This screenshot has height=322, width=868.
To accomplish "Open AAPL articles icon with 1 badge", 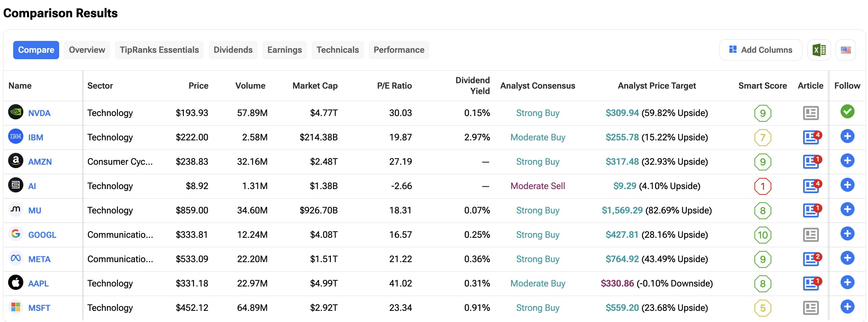I will coord(812,283).
